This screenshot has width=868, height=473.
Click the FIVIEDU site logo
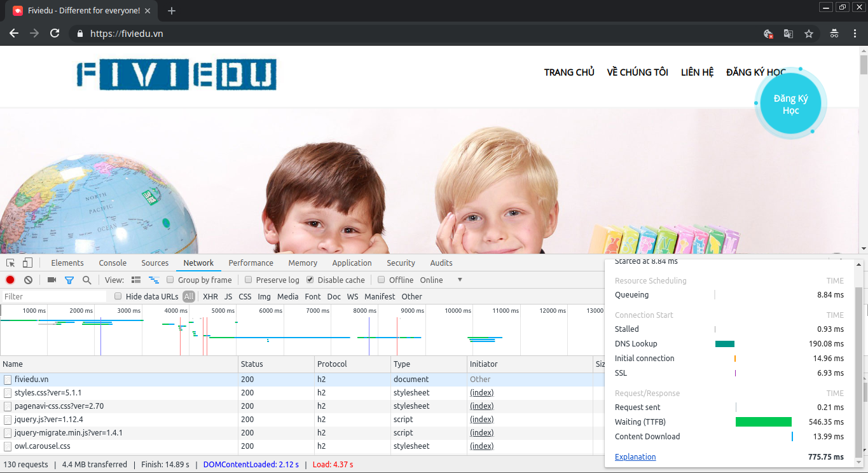pyautogui.click(x=177, y=74)
